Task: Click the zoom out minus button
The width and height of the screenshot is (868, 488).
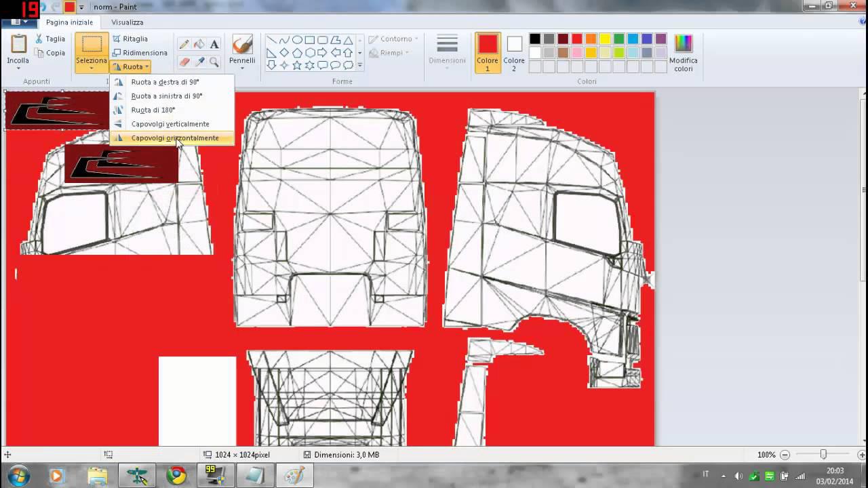Action: [x=785, y=455]
